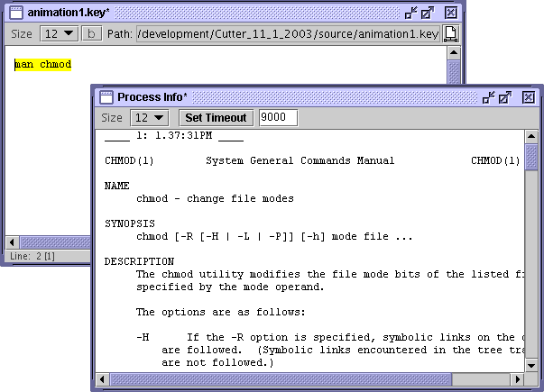Close the animation1.key window
The width and height of the screenshot is (544, 392).
(447, 13)
